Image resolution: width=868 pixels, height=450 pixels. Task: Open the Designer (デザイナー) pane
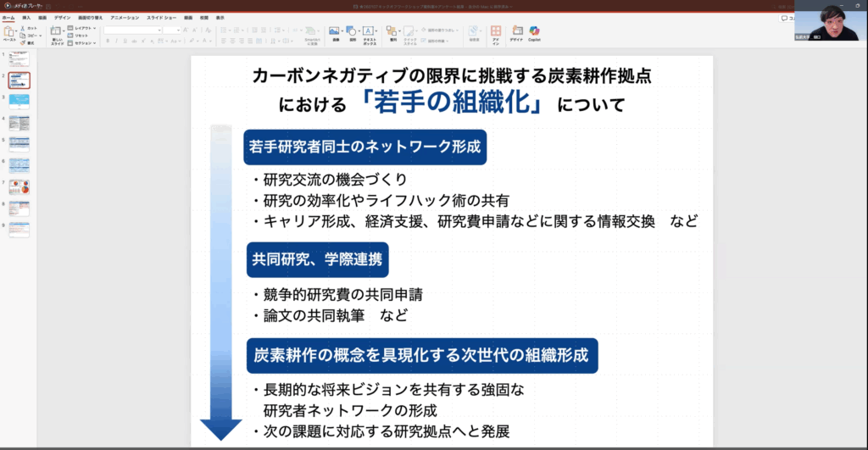515,31
